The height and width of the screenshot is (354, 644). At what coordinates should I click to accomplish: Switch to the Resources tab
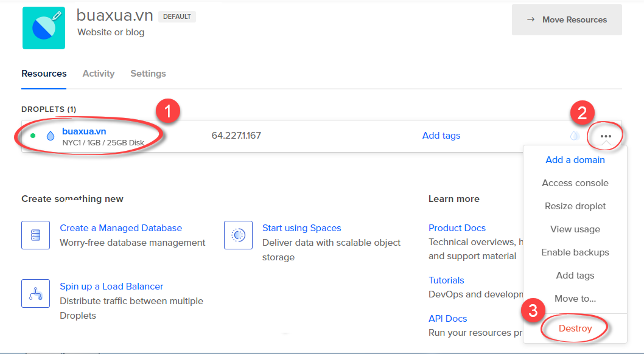pyautogui.click(x=44, y=74)
